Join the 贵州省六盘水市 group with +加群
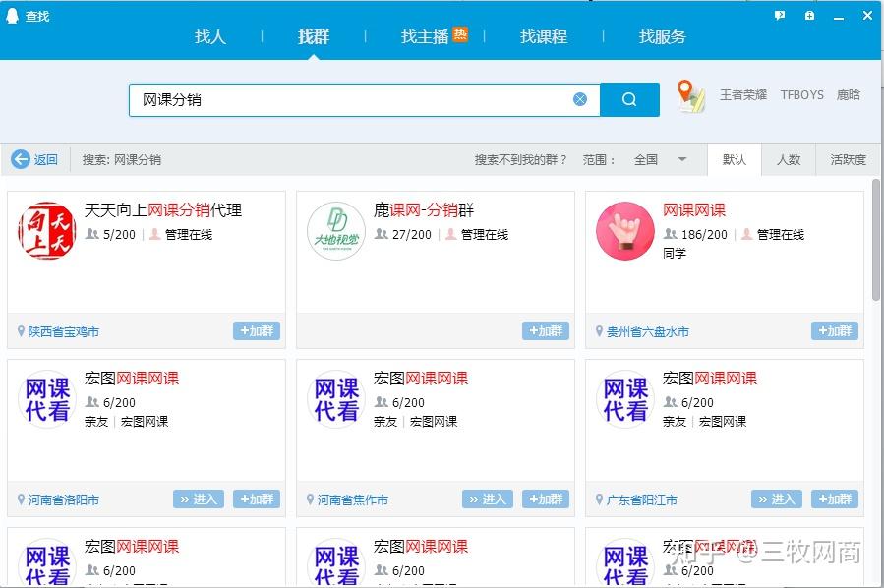Screen dimensions: 884x588 click(x=835, y=331)
